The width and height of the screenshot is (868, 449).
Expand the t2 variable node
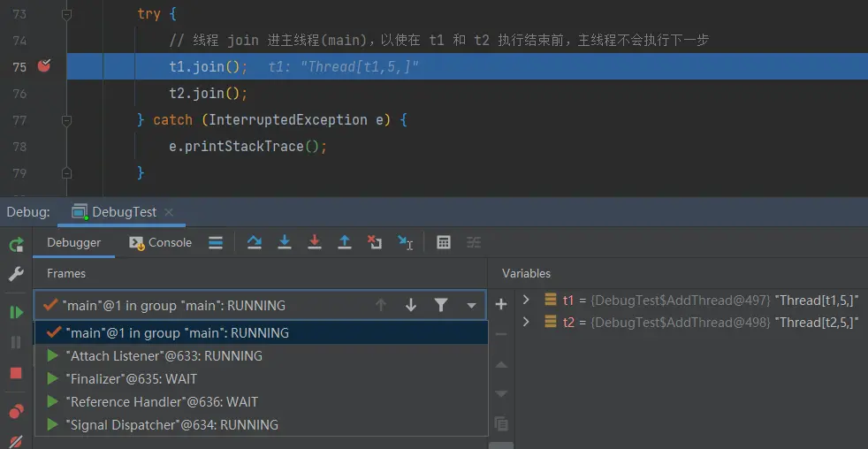click(526, 322)
